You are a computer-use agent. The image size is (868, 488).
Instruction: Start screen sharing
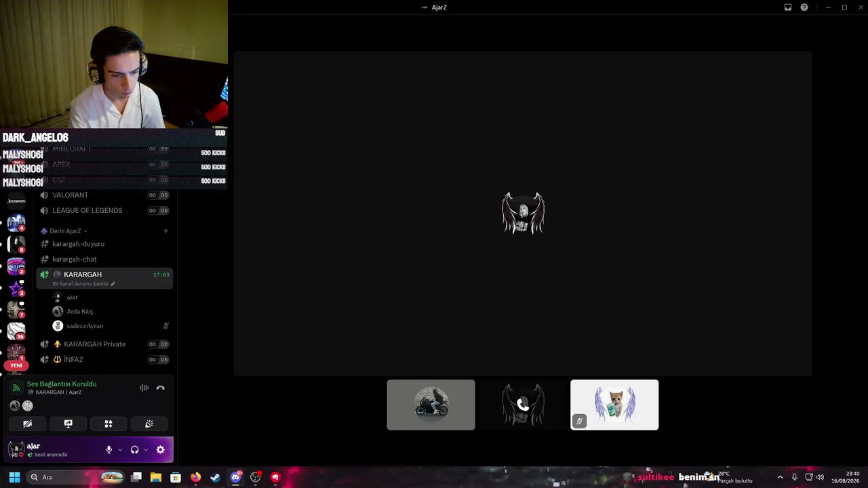(x=68, y=424)
